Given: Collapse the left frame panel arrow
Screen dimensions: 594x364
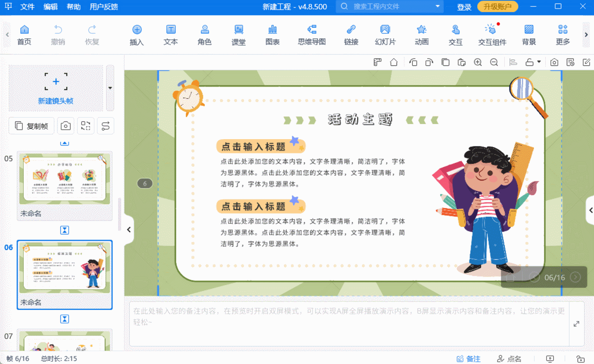Looking at the screenshot, I should [x=128, y=230].
